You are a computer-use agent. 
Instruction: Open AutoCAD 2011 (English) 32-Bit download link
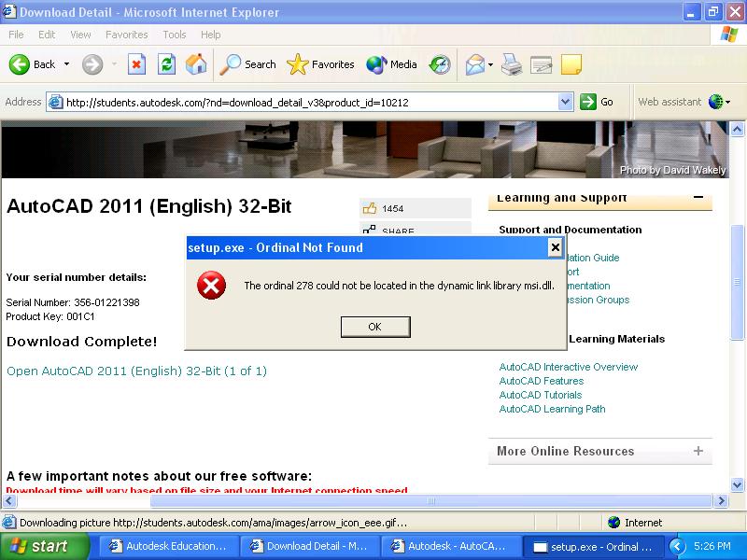pyautogui.click(x=137, y=371)
